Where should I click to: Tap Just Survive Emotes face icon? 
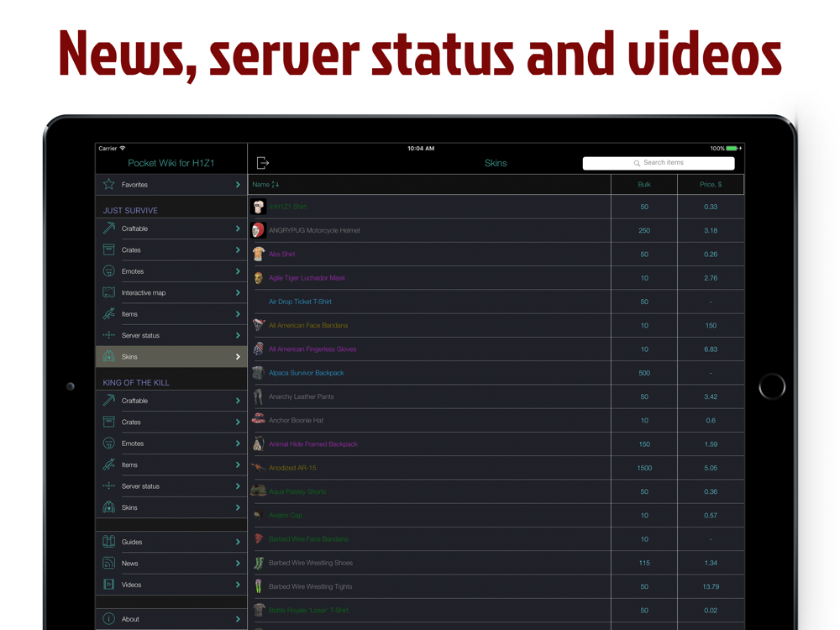coord(108,271)
